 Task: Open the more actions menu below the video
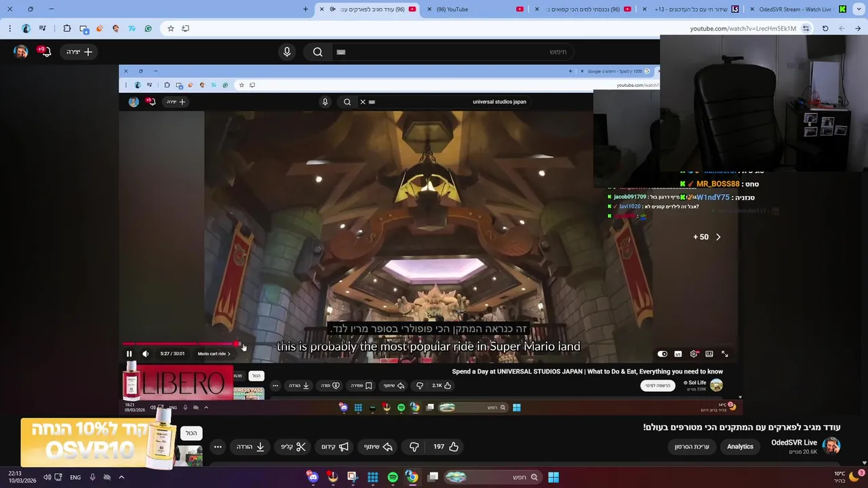[218, 447]
